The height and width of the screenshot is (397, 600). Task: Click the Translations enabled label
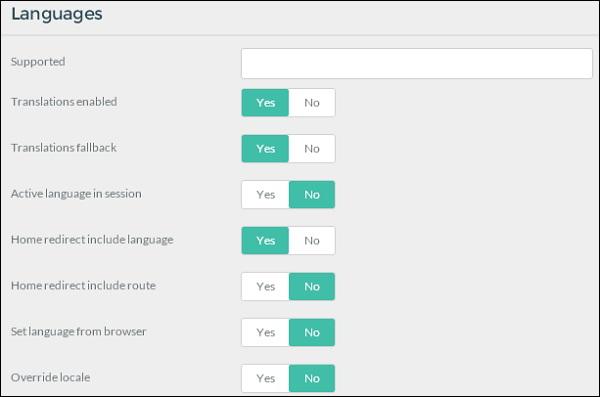tap(64, 102)
